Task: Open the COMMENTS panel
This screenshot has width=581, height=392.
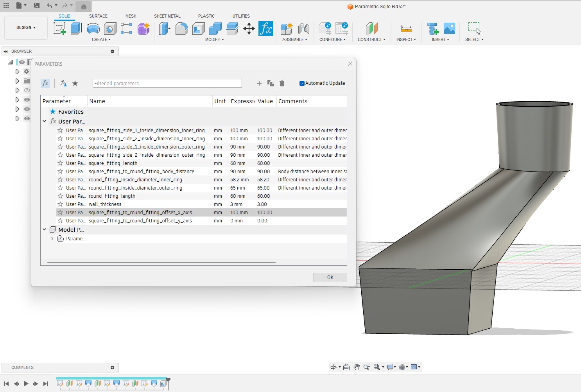Action: coord(22,367)
